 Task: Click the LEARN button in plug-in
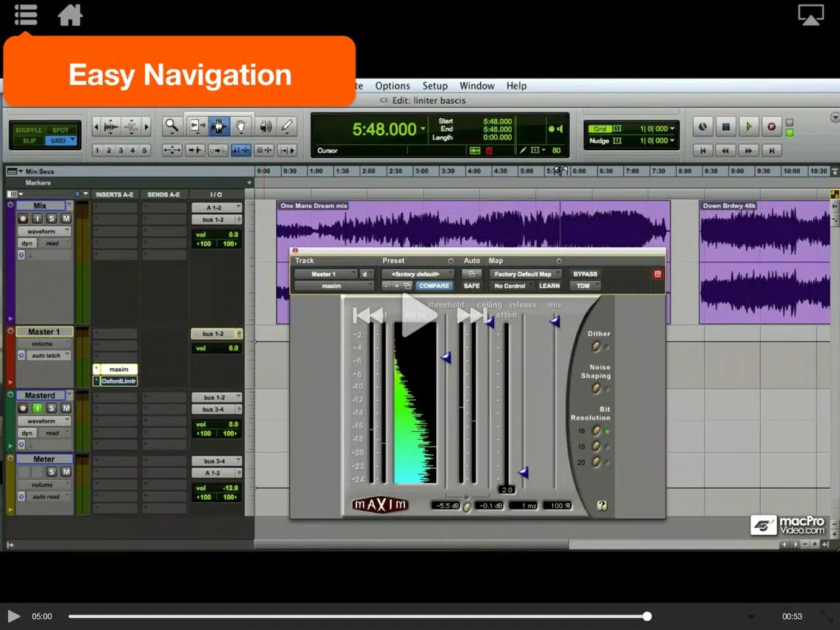click(549, 285)
